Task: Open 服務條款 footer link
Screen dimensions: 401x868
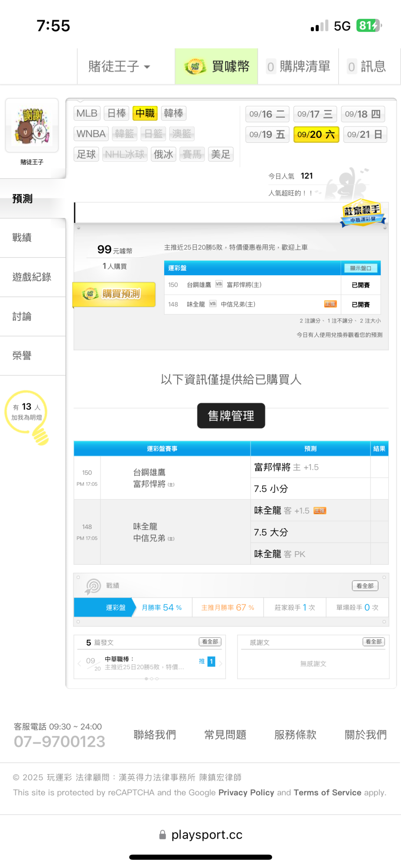Action: coord(296,734)
